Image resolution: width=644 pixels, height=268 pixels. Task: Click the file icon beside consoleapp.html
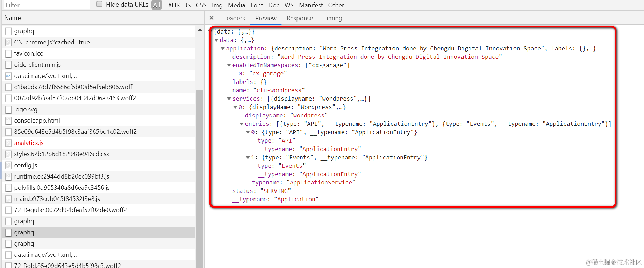click(x=8, y=121)
